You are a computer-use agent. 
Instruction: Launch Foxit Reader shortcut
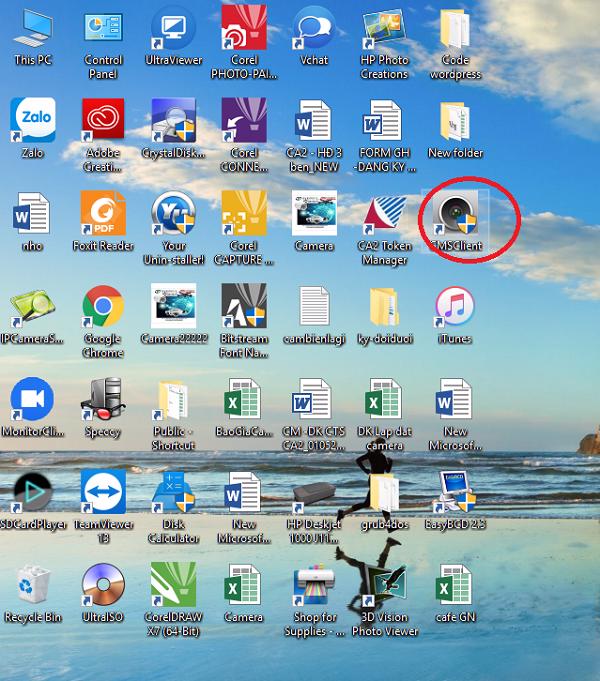pyautogui.click(x=103, y=213)
